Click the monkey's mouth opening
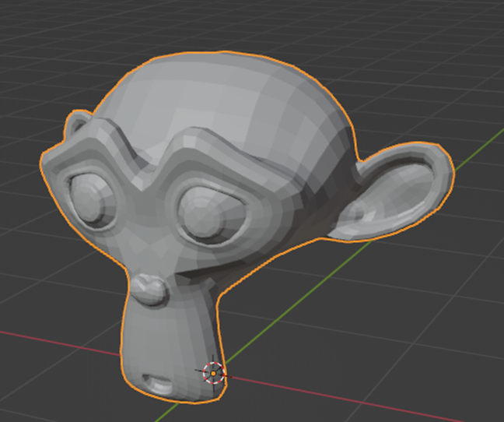The width and height of the screenshot is (504, 422). click(157, 383)
